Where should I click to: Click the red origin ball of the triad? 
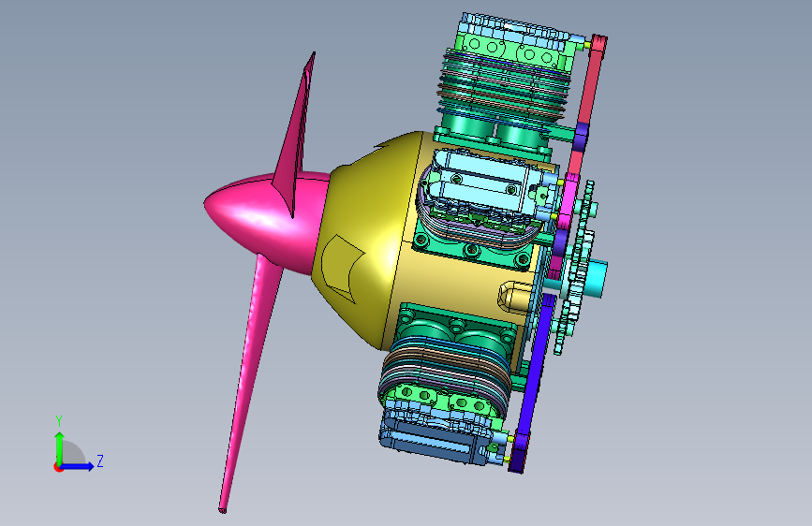58,467
